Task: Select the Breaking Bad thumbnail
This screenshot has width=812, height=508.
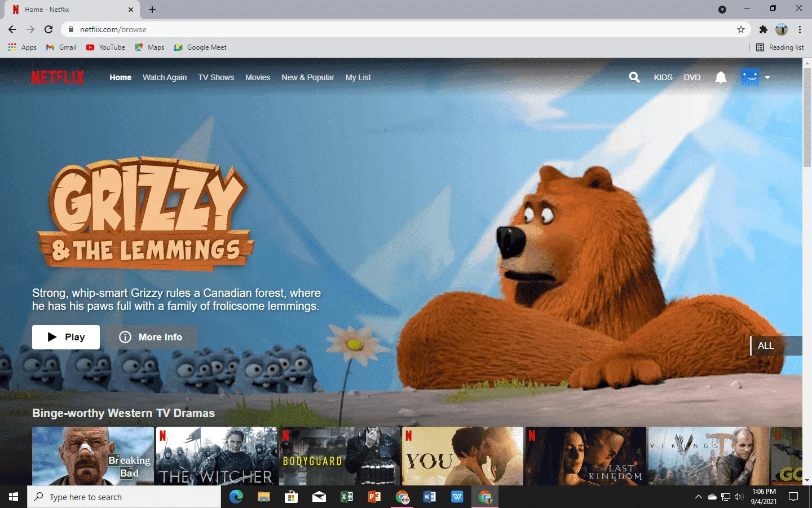Action: [93, 456]
